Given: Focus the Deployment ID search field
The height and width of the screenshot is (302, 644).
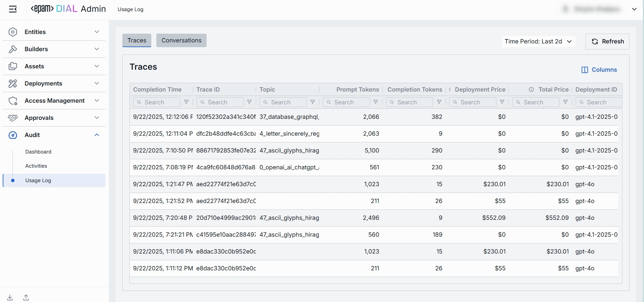Looking at the screenshot, I should pyautogui.click(x=599, y=102).
